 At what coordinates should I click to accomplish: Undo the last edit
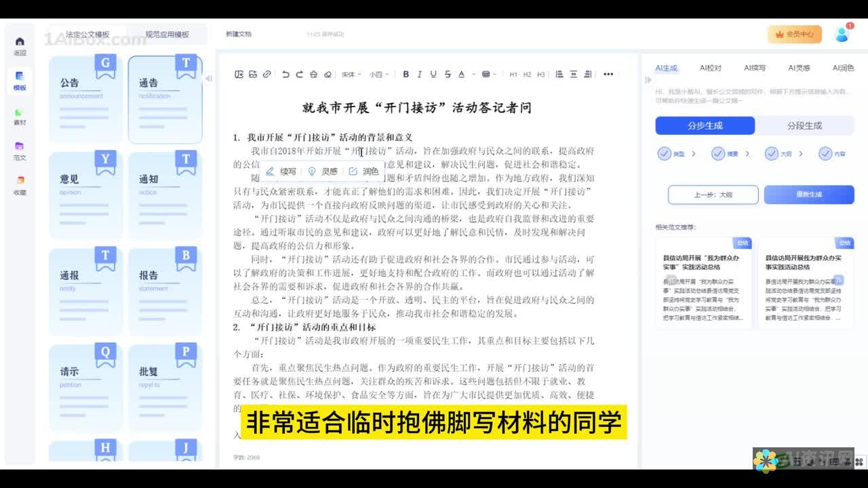(x=285, y=75)
